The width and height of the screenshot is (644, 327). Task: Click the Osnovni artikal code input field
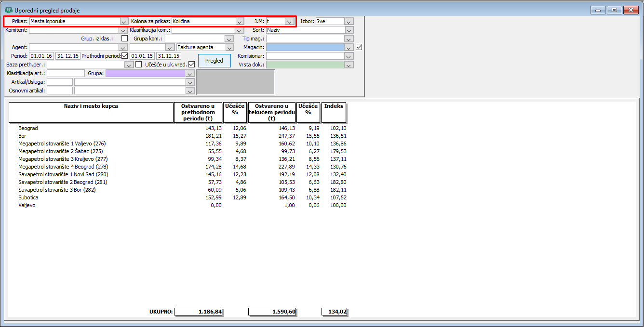pos(60,91)
